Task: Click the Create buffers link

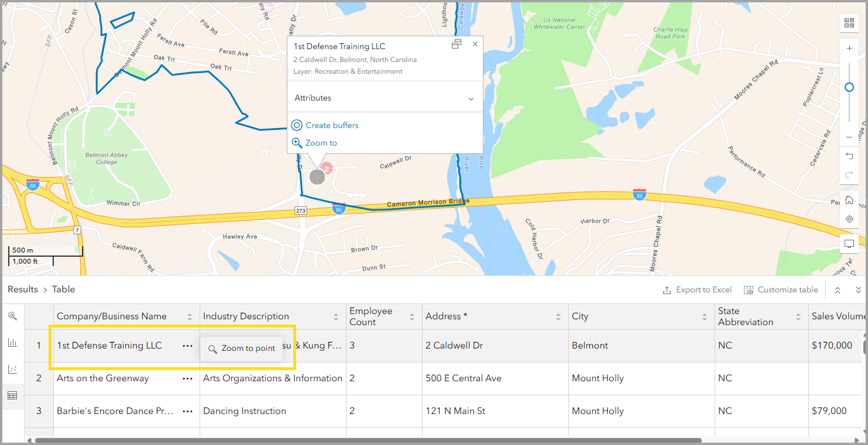Action: [x=331, y=125]
